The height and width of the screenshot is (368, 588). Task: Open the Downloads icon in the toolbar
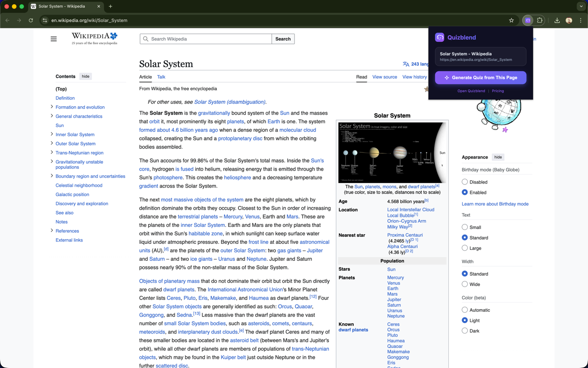pyautogui.click(x=556, y=20)
